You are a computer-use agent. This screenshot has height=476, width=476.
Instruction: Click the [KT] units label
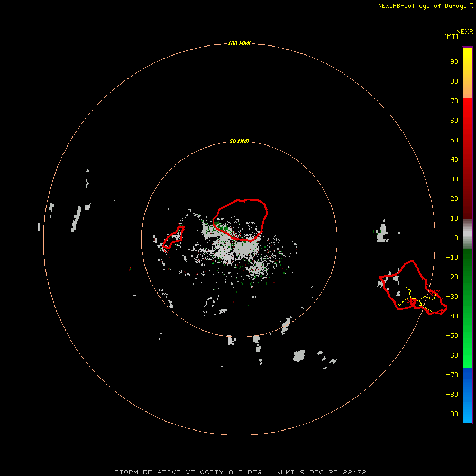pyautogui.click(x=451, y=36)
